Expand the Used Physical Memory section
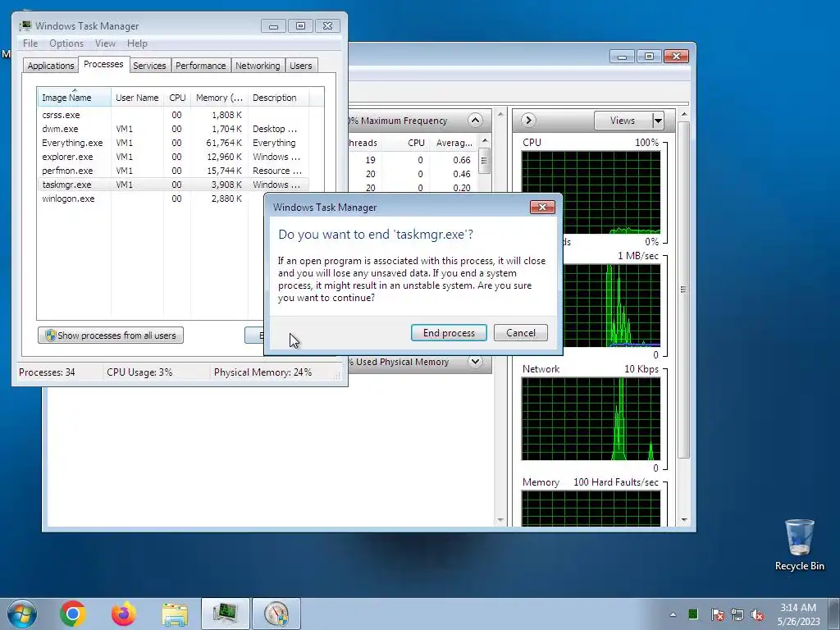The width and height of the screenshot is (840, 630). [x=475, y=361]
